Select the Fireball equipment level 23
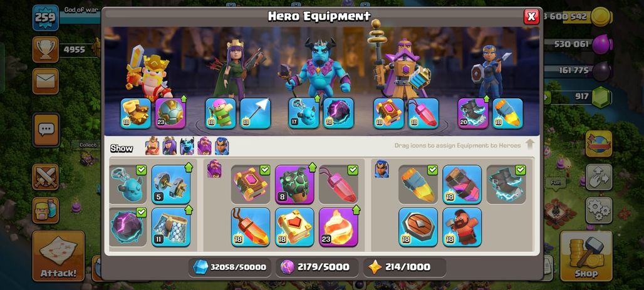The width and height of the screenshot is (644, 290). click(338, 227)
